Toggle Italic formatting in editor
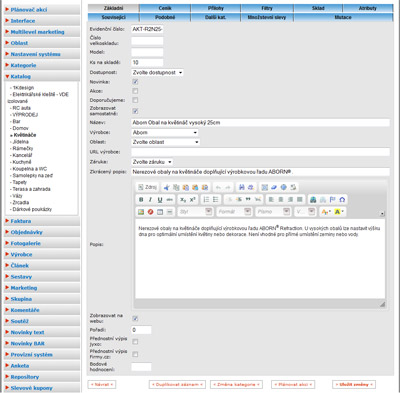 click(x=150, y=200)
